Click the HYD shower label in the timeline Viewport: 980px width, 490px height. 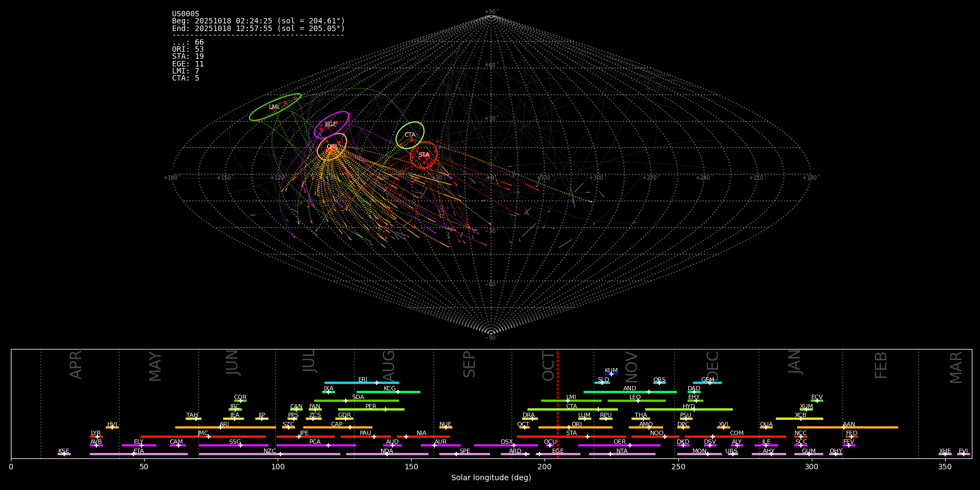pyautogui.click(x=689, y=407)
